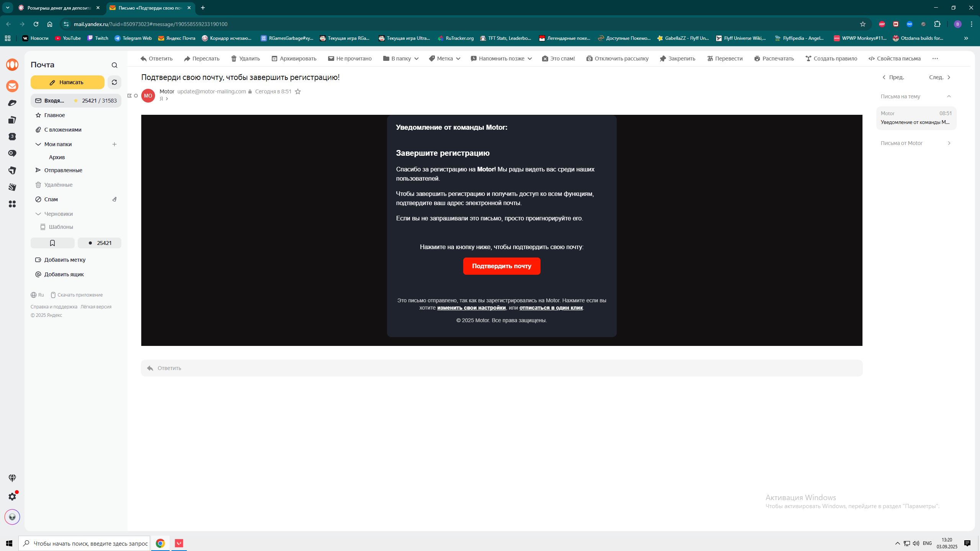
Task: Open mail search via the magnifier icon
Action: (x=114, y=65)
